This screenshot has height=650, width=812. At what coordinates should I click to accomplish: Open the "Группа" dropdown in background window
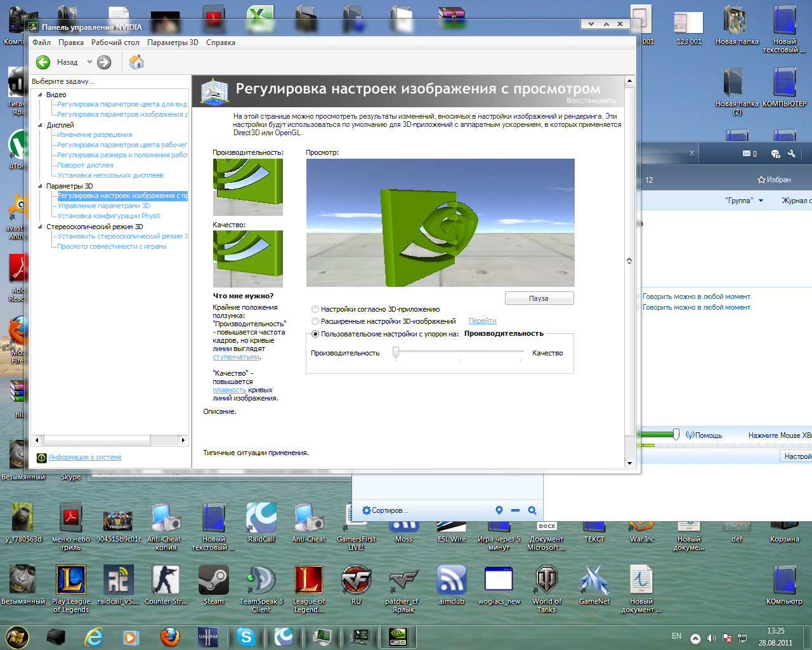coord(744,201)
